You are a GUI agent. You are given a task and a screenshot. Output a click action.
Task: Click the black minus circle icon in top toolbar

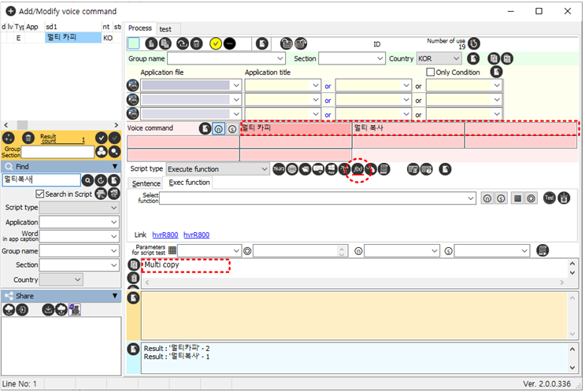click(229, 43)
